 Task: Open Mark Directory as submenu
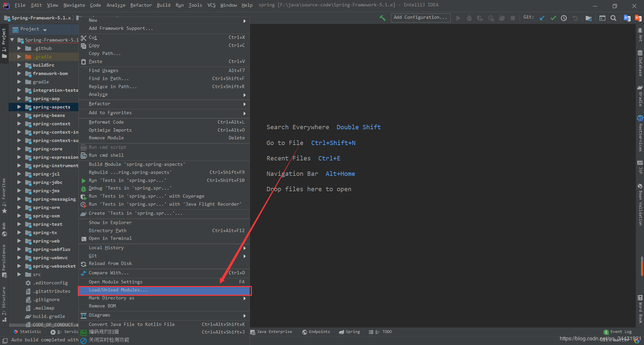[x=164, y=298]
